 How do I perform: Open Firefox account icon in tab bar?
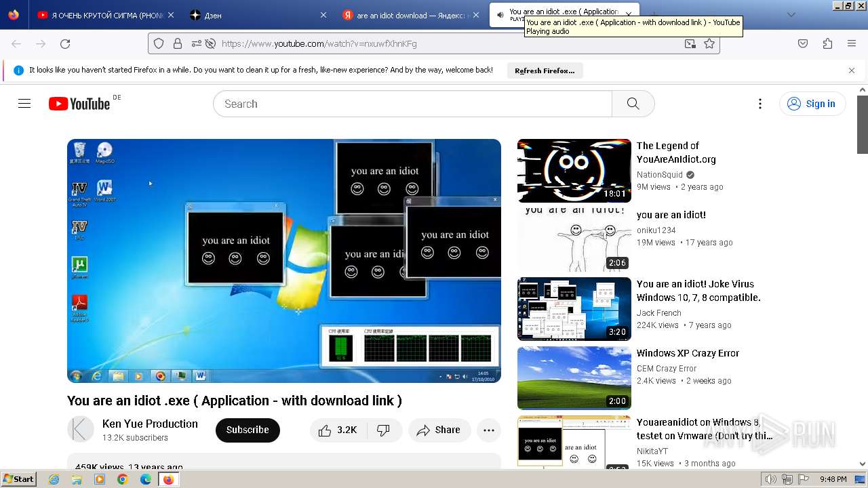tap(14, 15)
